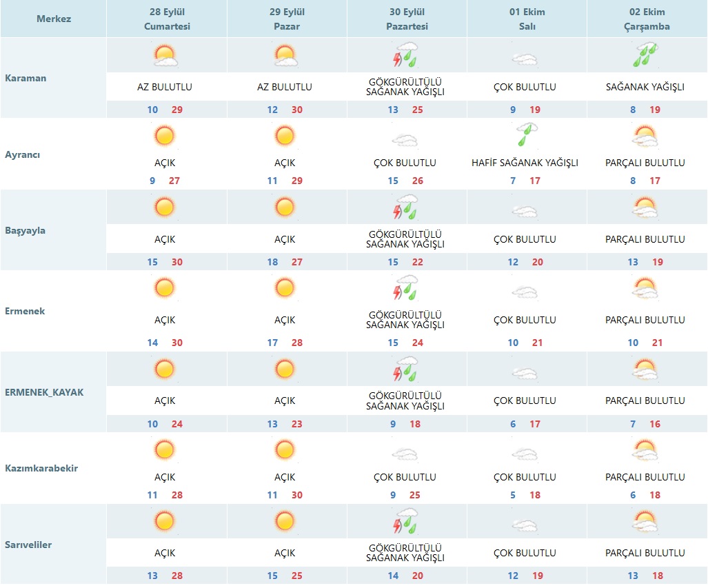Click the Başyayla location name
The width and height of the screenshot is (708, 588).
click(25, 230)
